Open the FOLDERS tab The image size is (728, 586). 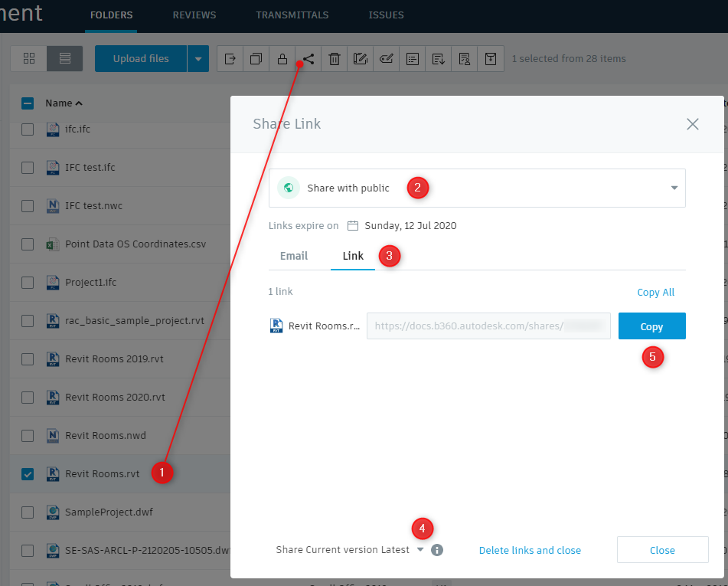(x=111, y=15)
